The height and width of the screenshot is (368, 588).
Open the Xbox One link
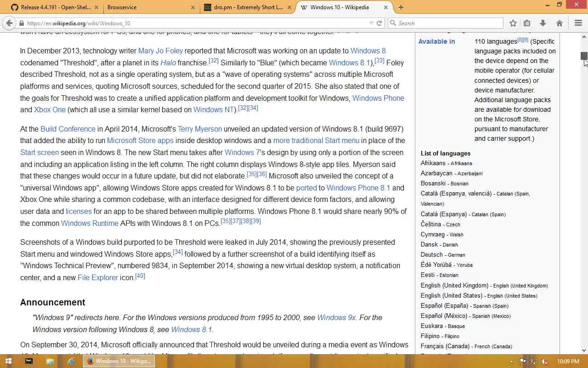[50, 109]
